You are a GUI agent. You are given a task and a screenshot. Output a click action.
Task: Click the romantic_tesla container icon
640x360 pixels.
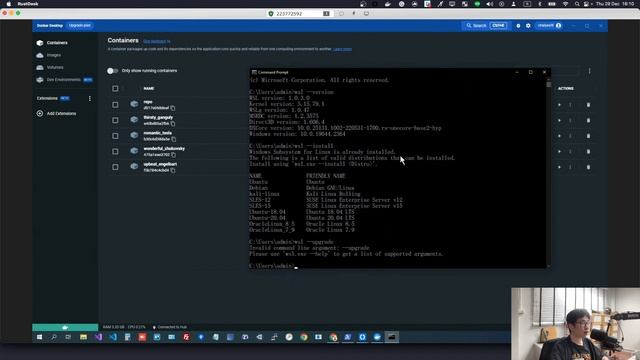134,135
